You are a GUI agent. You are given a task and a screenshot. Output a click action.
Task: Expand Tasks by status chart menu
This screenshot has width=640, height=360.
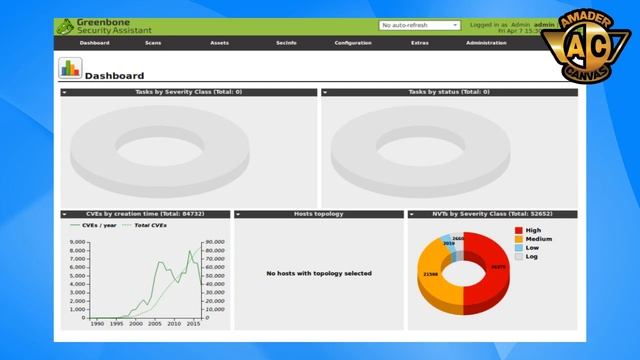point(325,93)
